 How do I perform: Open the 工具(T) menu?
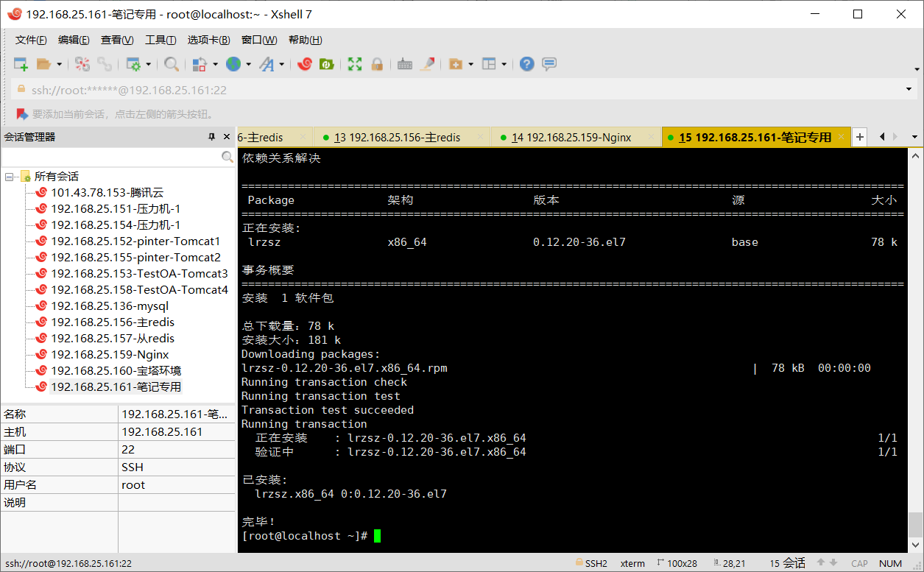[x=161, y=40]
